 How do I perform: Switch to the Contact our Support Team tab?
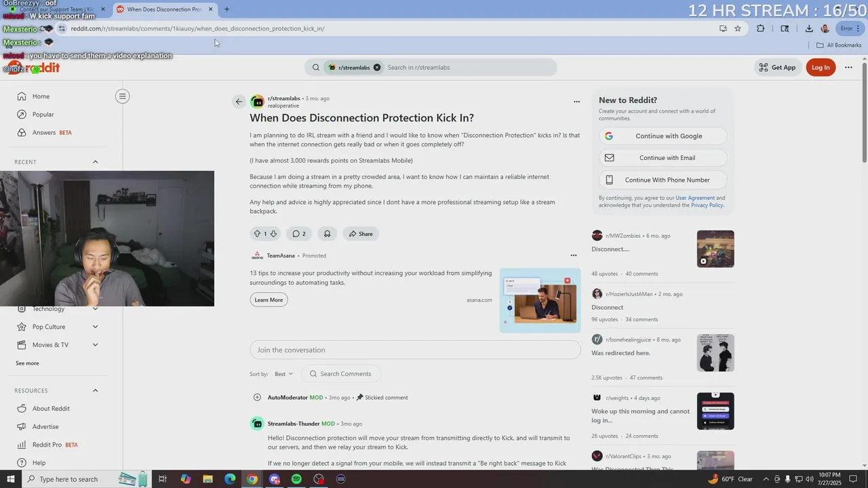pos(58,9)
